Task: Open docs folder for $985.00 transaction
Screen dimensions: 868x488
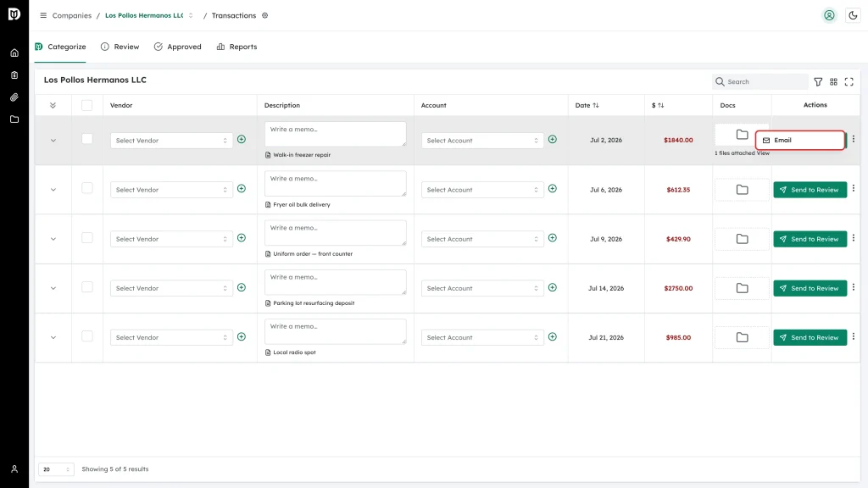Action: coord(742,337)
